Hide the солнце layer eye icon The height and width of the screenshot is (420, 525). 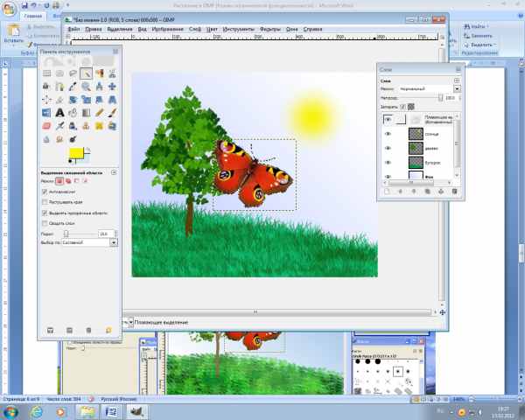point(388,134)
